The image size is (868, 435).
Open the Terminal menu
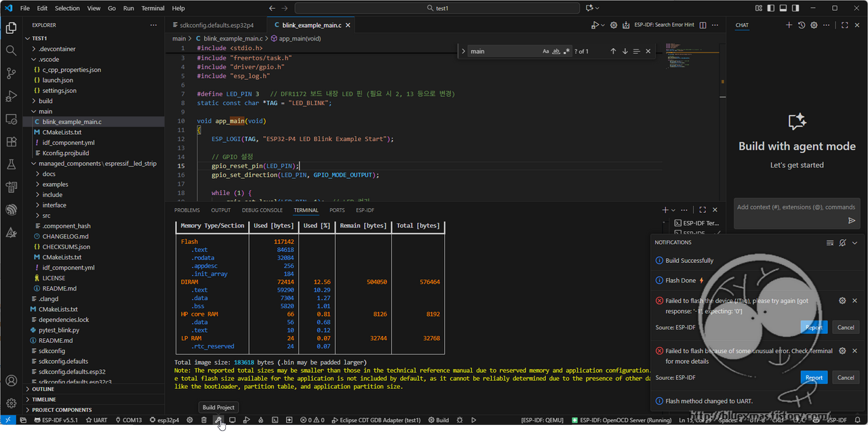(x=153, y=8)
